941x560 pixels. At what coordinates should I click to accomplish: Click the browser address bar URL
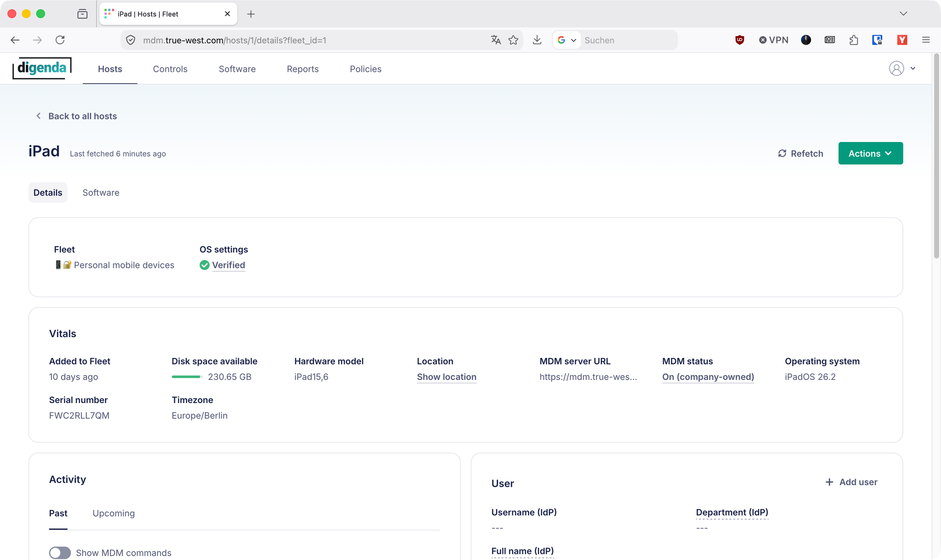click(235, 40)
